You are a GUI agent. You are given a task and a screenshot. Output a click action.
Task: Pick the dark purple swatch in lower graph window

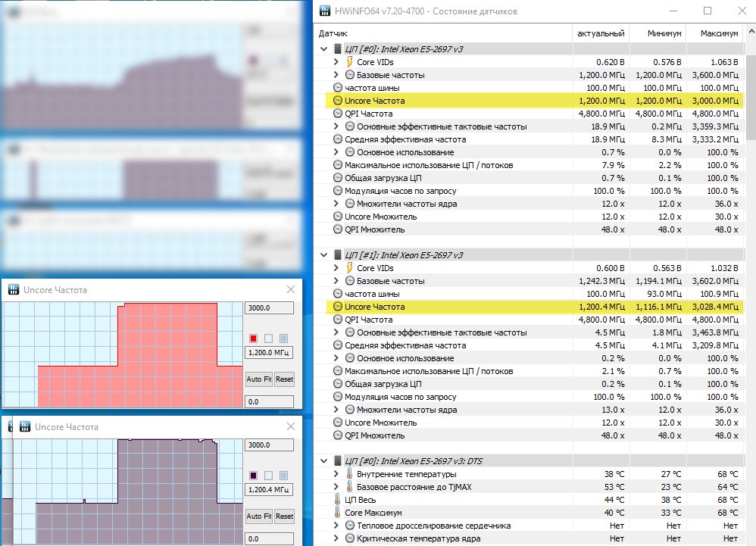point(254,475)
